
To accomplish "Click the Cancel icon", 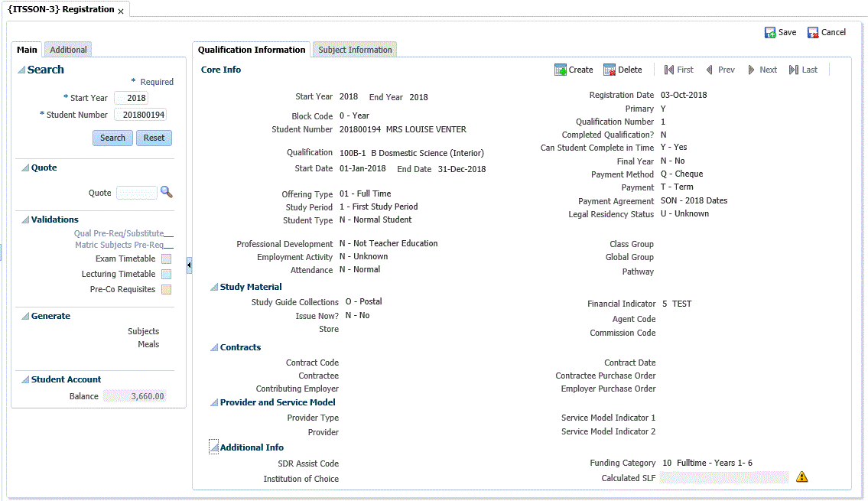I will tap(813, 33).
